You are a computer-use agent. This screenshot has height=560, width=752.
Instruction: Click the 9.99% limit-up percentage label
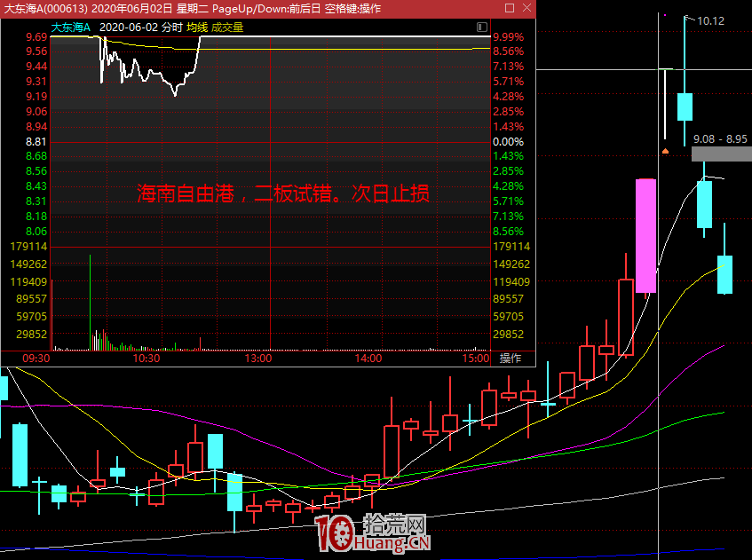509,37
